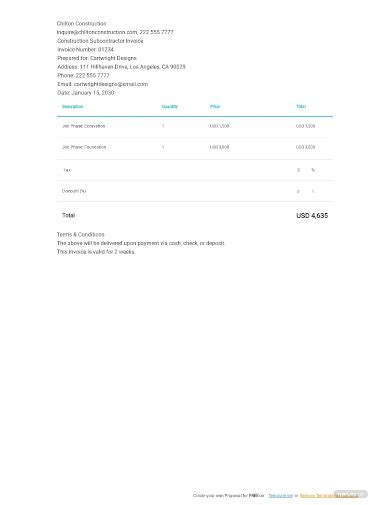Click the USD 1,500 price cell

click(219, 126)
